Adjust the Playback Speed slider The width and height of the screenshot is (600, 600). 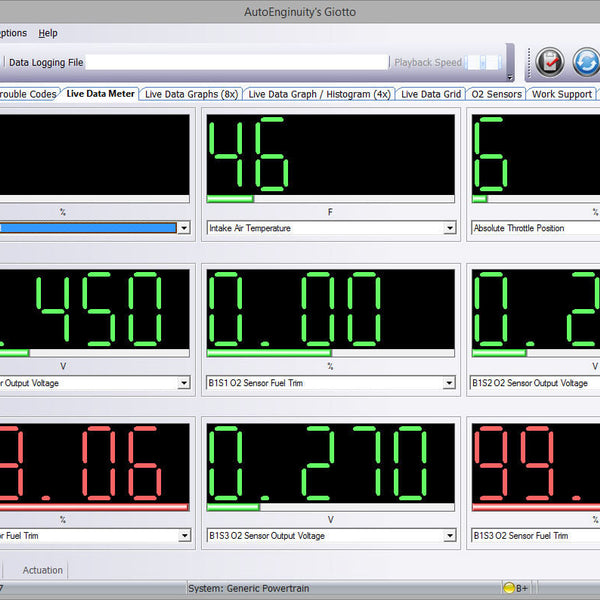[x=485, y=62]
